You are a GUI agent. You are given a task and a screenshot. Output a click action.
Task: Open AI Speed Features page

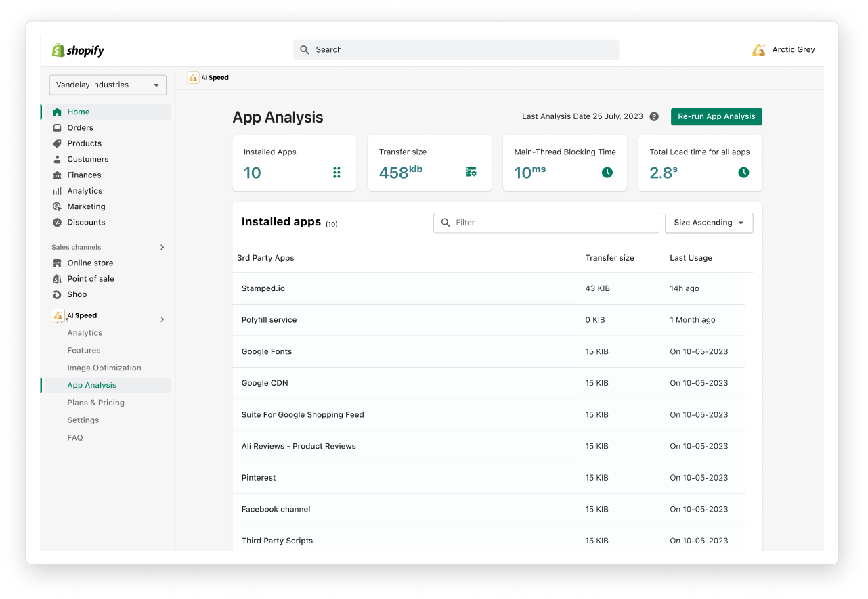coord(84,351)
